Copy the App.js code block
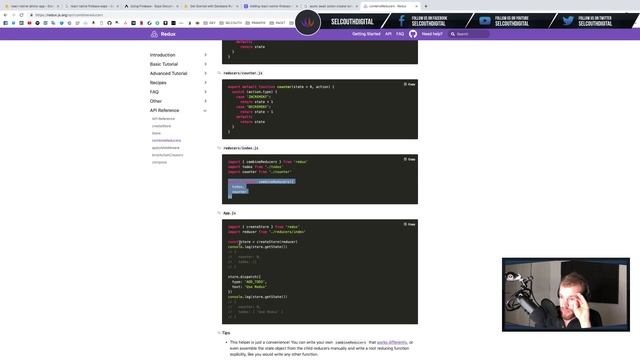640x360 pixels. click(409, 224)
